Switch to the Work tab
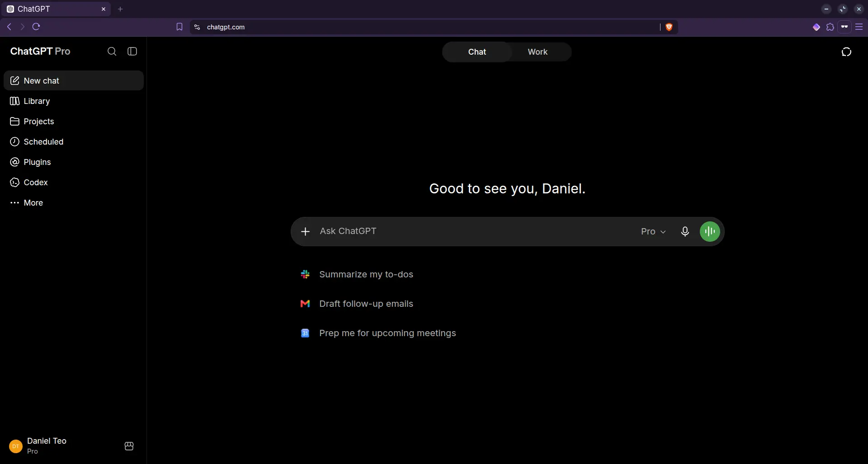 point(538,52)
